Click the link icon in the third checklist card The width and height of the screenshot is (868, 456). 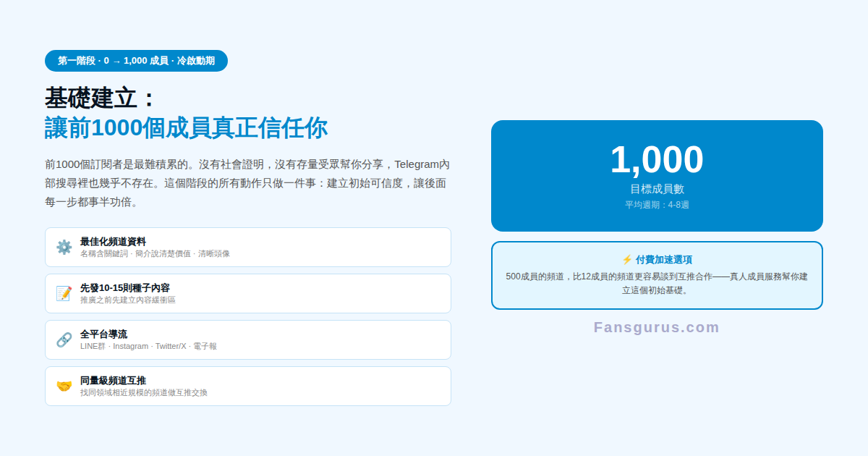61,339
